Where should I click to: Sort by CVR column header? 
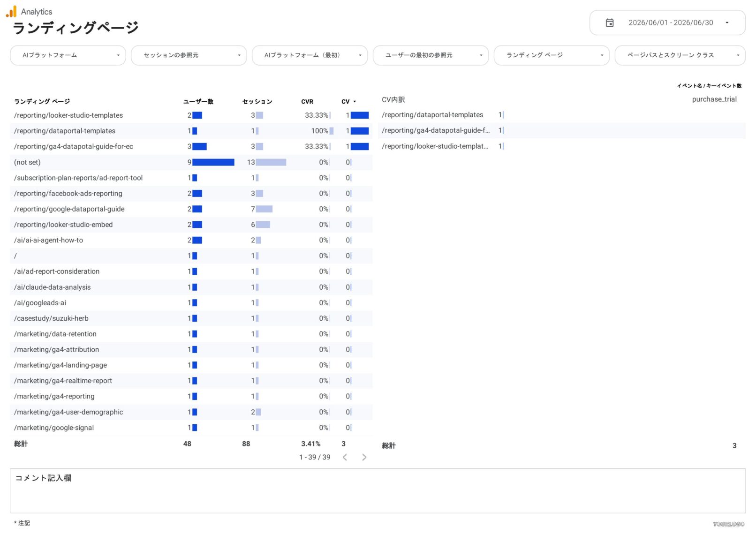[x=307, y=102]
